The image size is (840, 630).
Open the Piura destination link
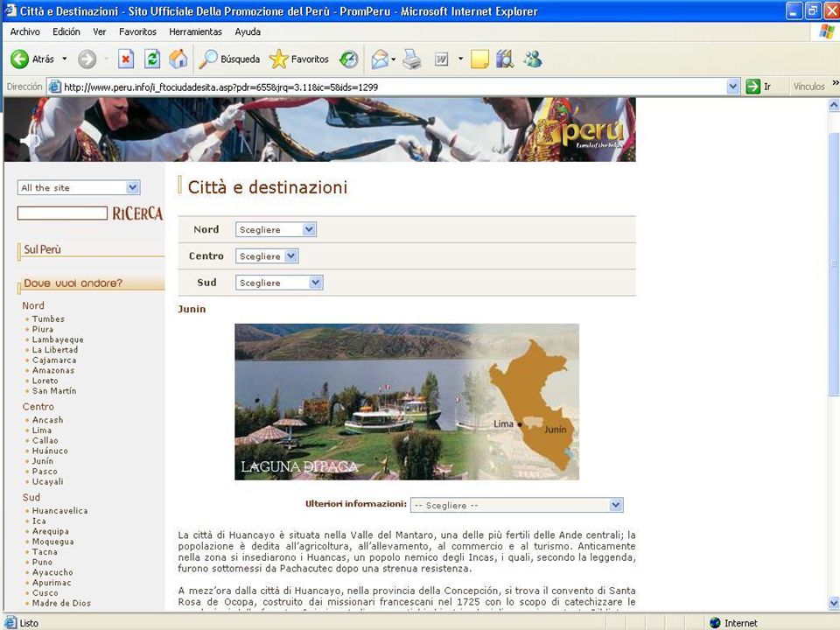43,329
